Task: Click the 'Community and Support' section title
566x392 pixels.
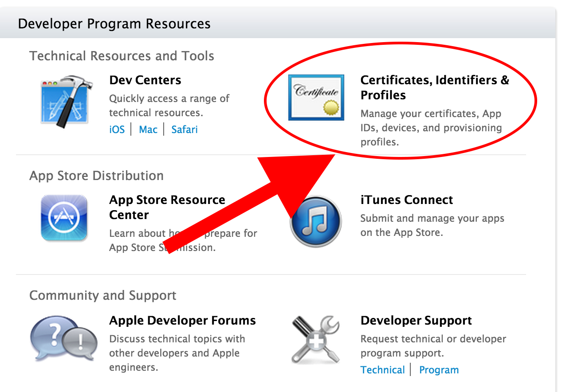Action: coord(103,295)
